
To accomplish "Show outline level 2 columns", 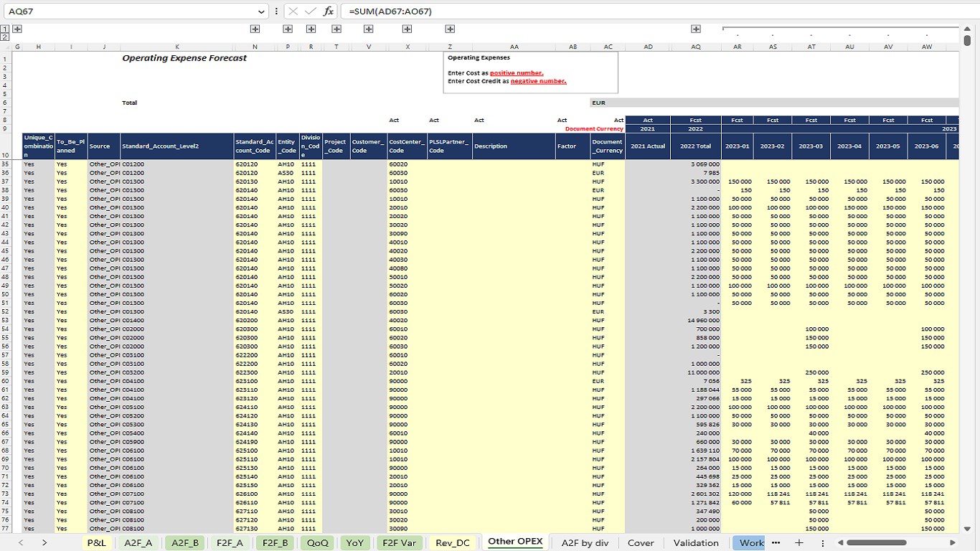I will point(4,37).
